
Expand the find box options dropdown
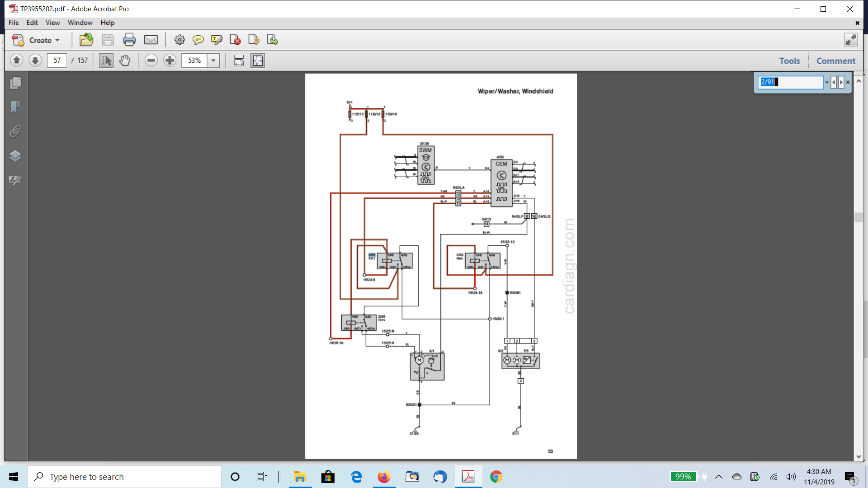click(827, 82)
